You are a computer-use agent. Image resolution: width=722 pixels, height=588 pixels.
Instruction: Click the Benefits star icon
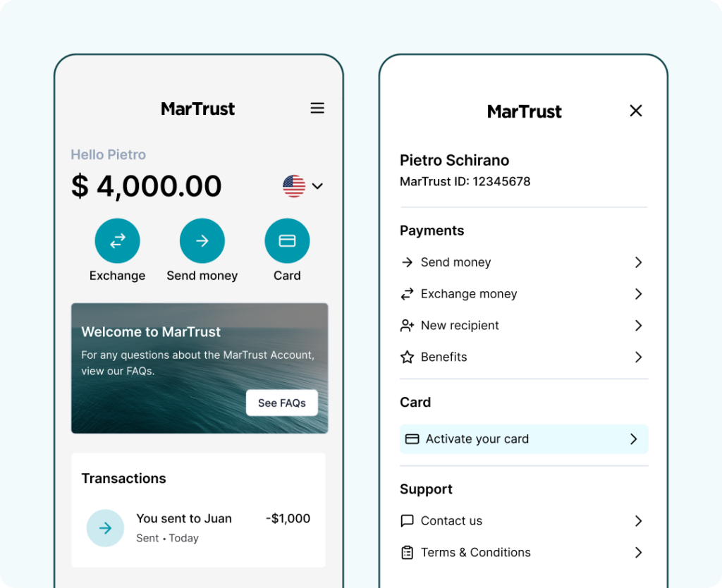click(x=408, y=357)
